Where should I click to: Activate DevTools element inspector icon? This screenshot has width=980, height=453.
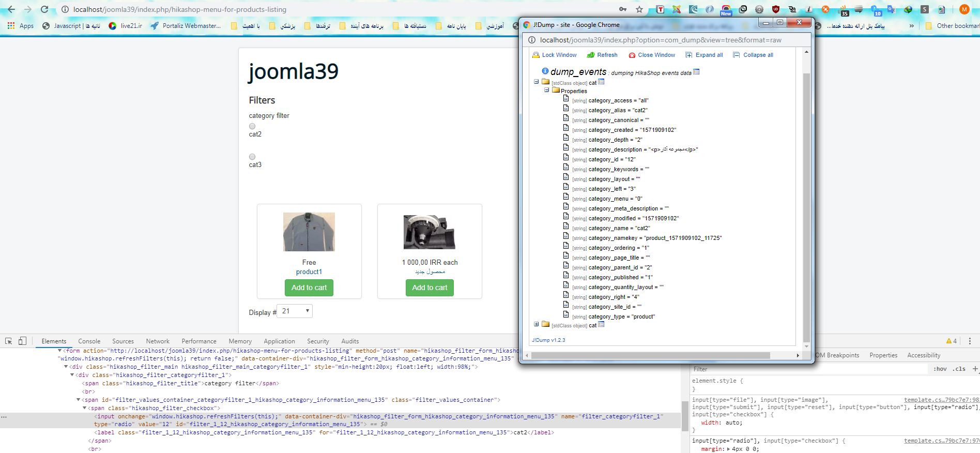tap(9, 341)
